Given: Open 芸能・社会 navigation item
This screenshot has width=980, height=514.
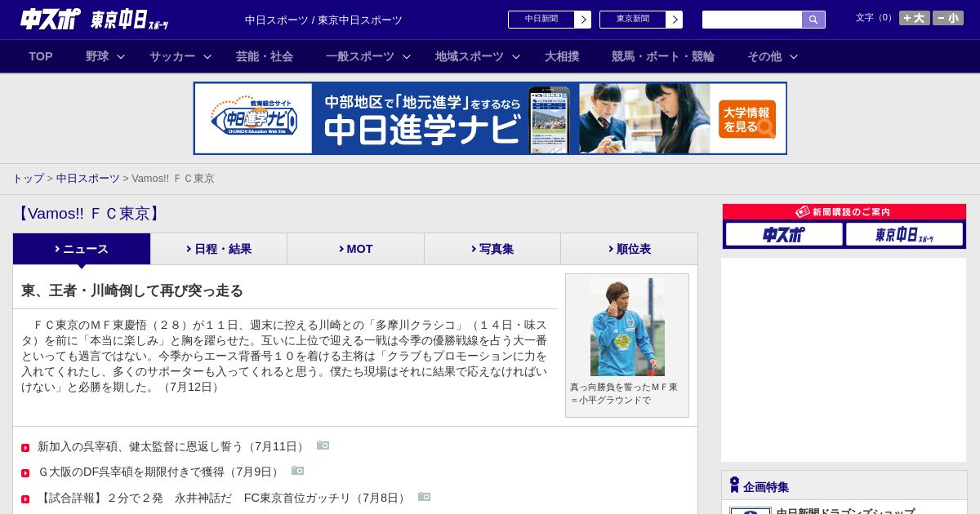Looking at the screenshot, I should click(x=265, y=56).
